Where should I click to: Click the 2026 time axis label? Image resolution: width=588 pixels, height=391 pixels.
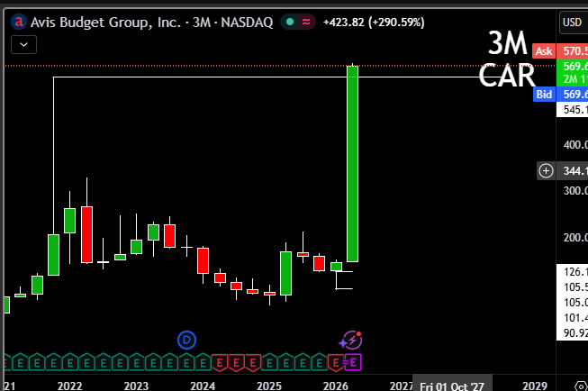point(335,386)
